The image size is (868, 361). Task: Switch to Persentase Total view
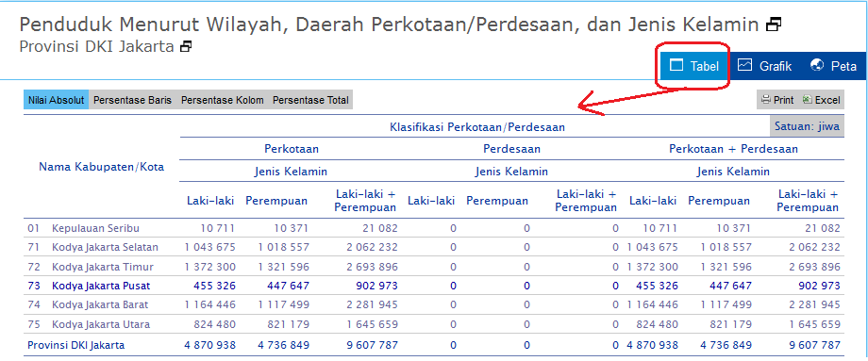point(310,100)
